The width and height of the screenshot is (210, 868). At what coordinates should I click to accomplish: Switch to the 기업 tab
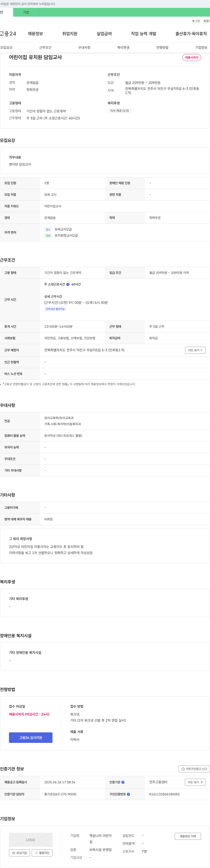[26, 12]
